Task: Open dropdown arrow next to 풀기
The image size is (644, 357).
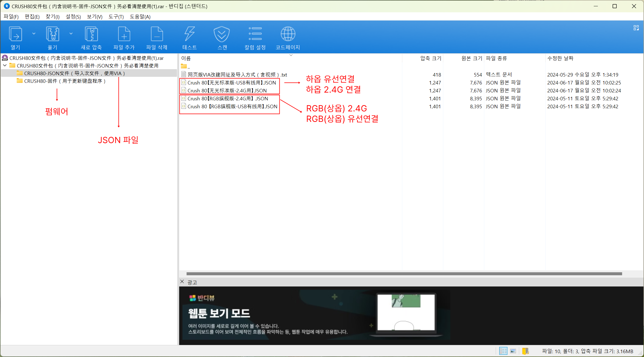Action: [x=71, y=34]
